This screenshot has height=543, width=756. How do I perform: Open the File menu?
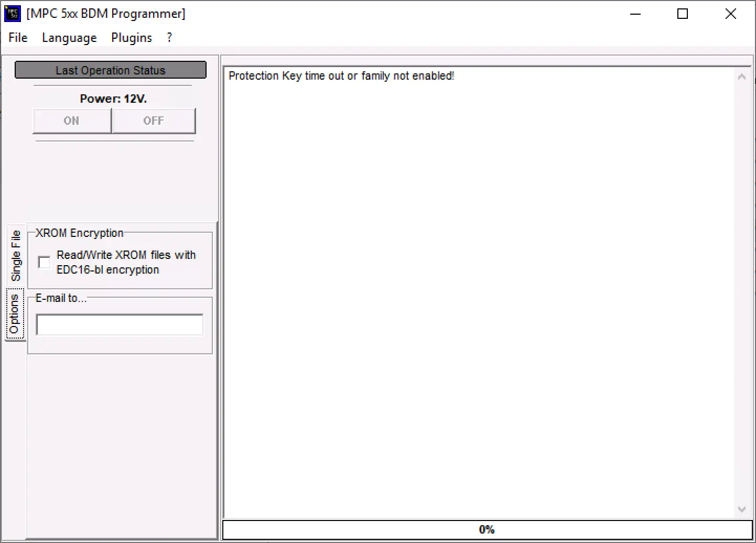click(x=18, y=38)
